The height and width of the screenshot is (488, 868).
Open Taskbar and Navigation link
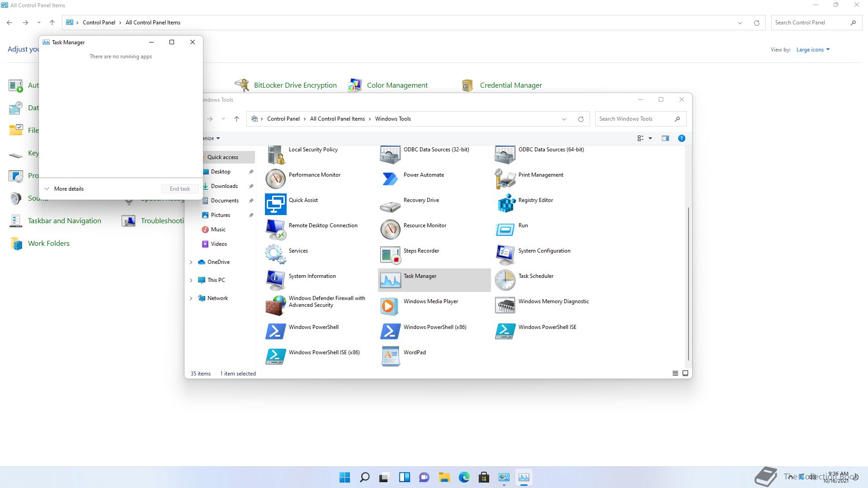pyautogui.click(x=65, y=221)
